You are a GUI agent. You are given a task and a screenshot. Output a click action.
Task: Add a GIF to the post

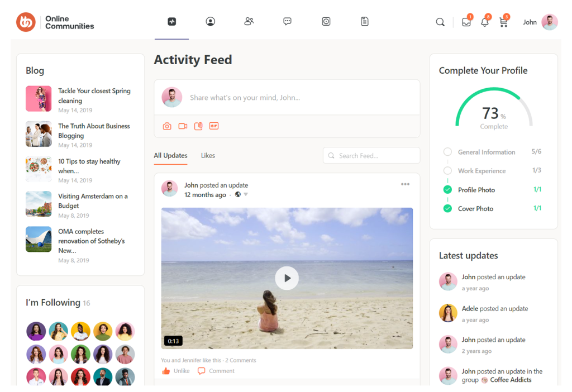tap(213, 126)
